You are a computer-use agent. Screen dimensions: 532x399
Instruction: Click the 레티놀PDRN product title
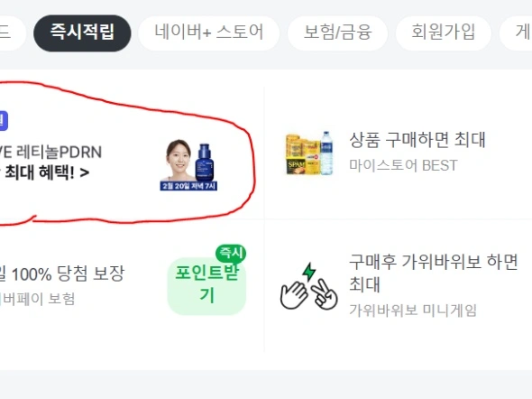pos(50,153)
